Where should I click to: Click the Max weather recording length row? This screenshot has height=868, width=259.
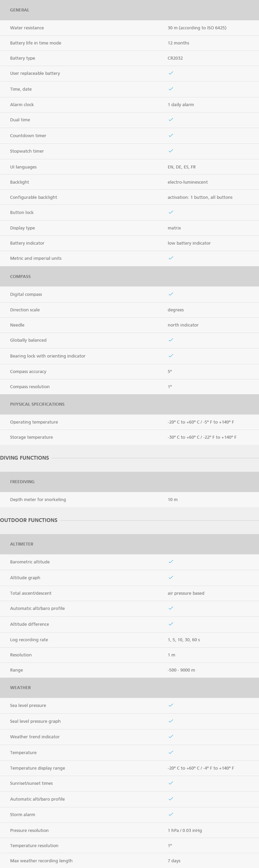129,861
